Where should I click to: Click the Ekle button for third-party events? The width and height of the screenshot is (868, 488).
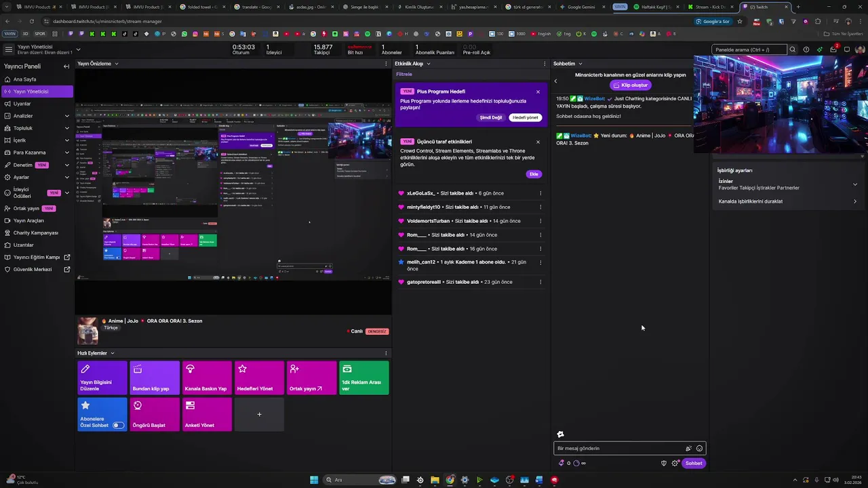(534, 174)
